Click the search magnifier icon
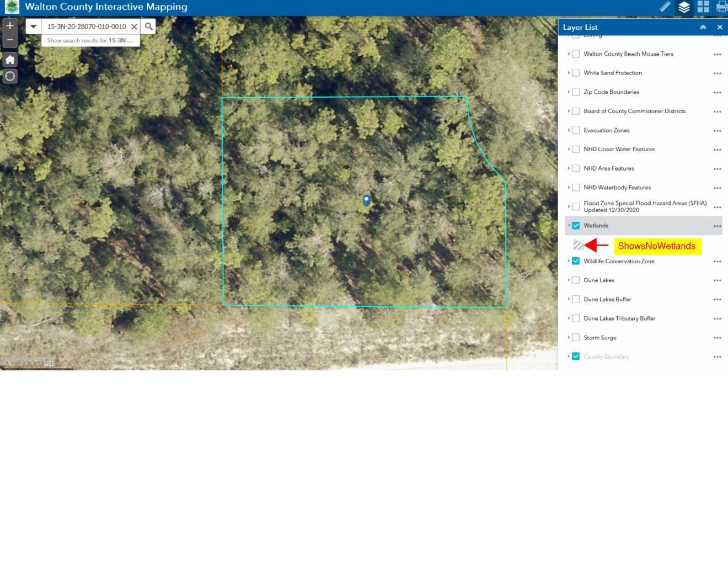The width and height of the screenshot is (728, 563). point(148,26)
